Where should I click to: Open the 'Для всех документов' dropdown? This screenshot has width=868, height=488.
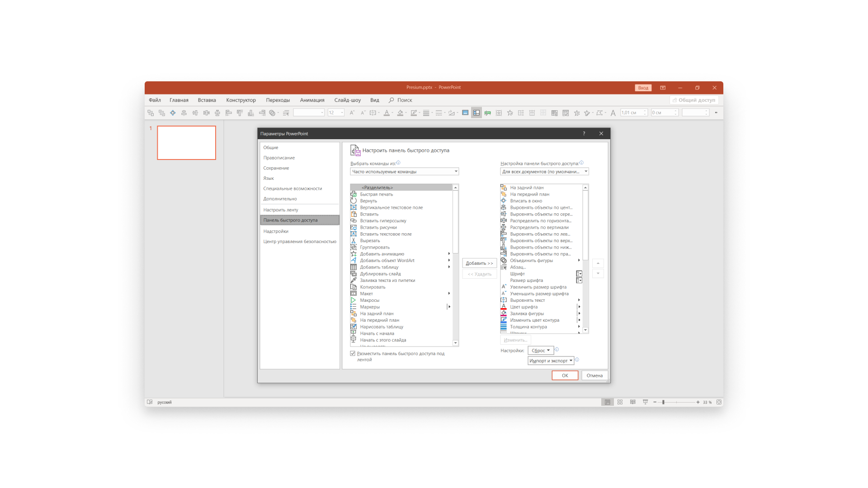[x=544, y=172]
